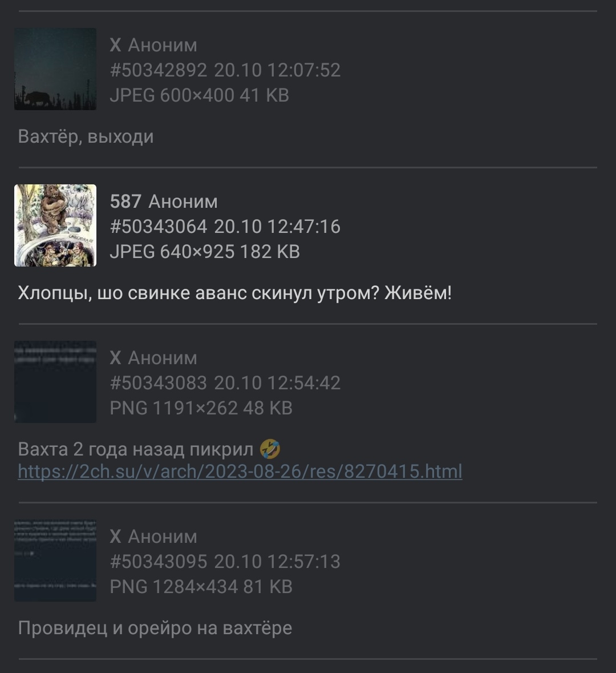Open the blurred 1191×262 PNG thumbnail
Image resolution: width=616 pixels, height=673 pixels.
click(55, 381)
